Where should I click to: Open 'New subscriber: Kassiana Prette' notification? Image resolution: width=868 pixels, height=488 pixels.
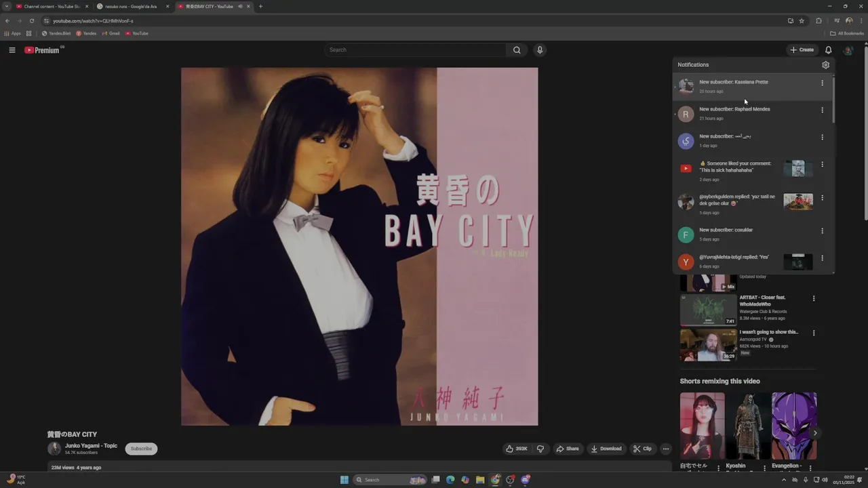click(753, 86)
